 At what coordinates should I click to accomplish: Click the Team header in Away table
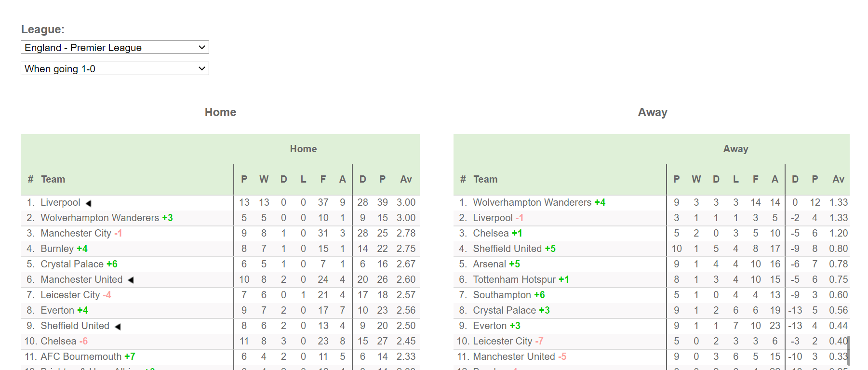[485, 179]
